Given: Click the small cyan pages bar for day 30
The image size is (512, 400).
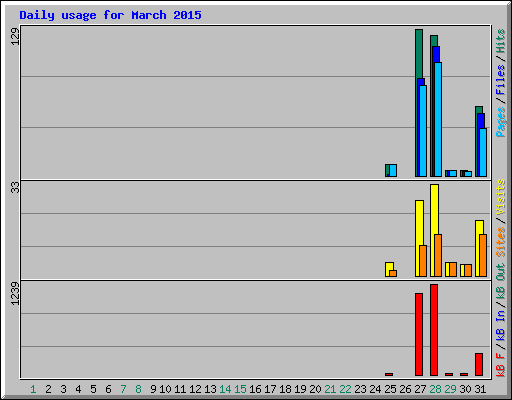Looking at the screenshot, I should tap(468, 174).
